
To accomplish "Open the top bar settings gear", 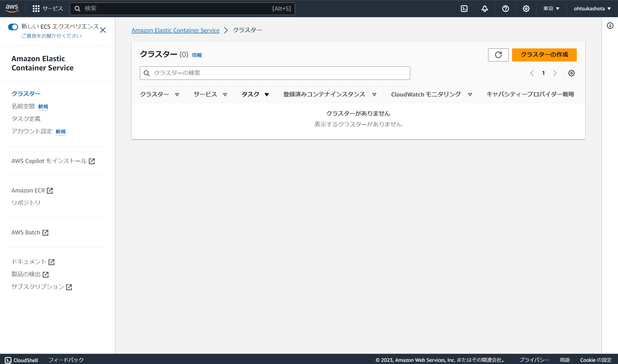I will (x=526, y=9).
